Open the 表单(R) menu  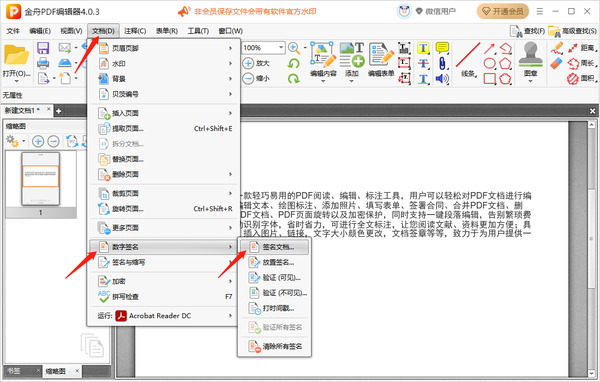(166, 31)
